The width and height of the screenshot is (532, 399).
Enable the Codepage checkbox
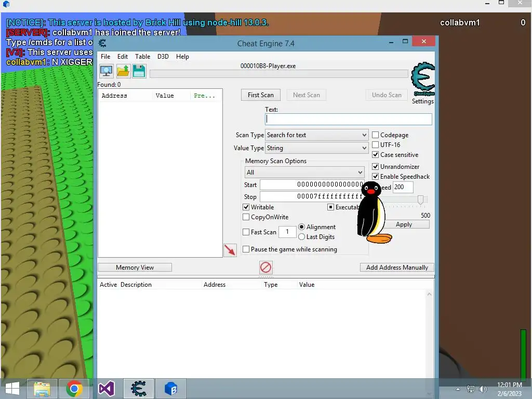tap(375, 135)
